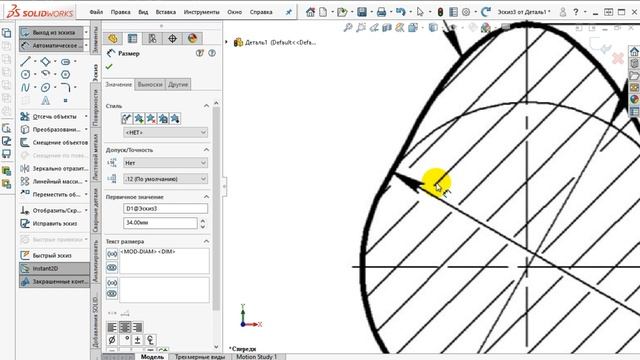Select the Ellipse sketch tool
Screen dimensions: 640x360
45,87
